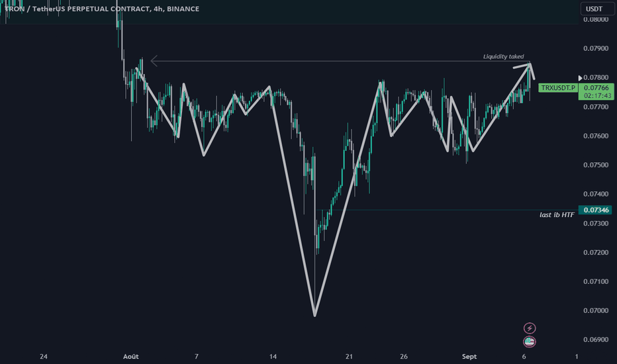
Task: Click the TRXUSDT.P symbol price label
Action: point(558,88)
